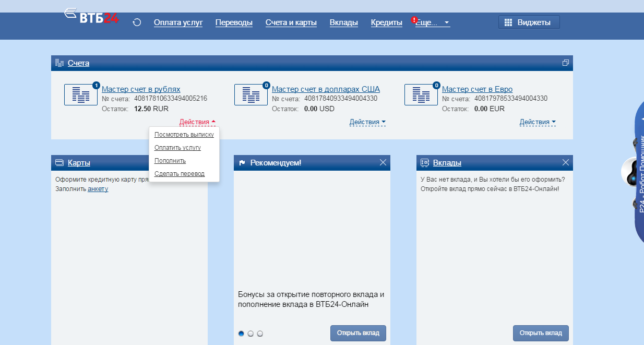
Task: Select the first carousel dot
Action: (241, 334)
